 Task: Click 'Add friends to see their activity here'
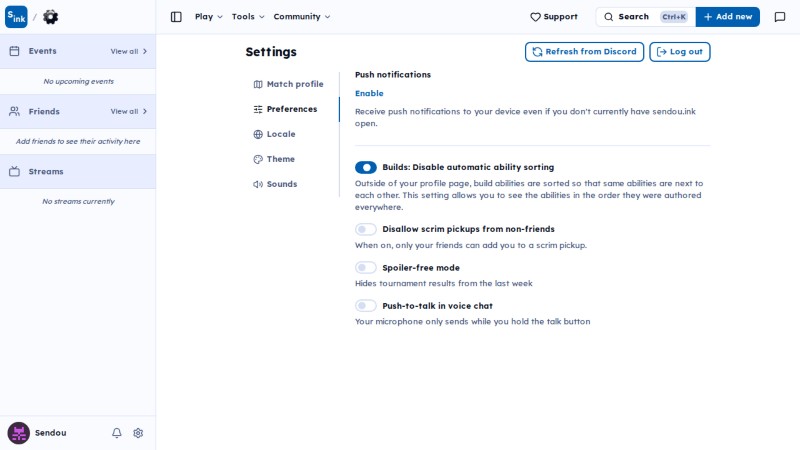point(78,141)
